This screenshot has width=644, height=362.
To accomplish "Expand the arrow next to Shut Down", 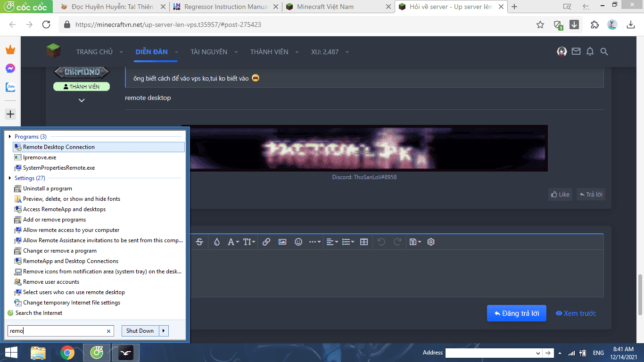I will coord(164,331).
